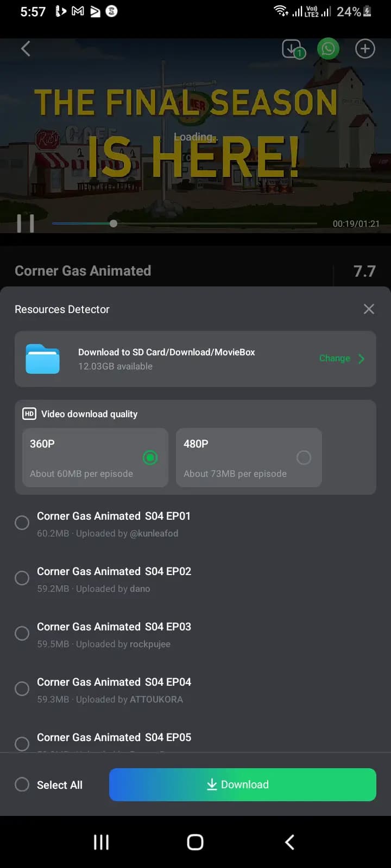This screenshot has height=868, width=391.
Task: Open the downloads icon with badge
Action: 293,49
